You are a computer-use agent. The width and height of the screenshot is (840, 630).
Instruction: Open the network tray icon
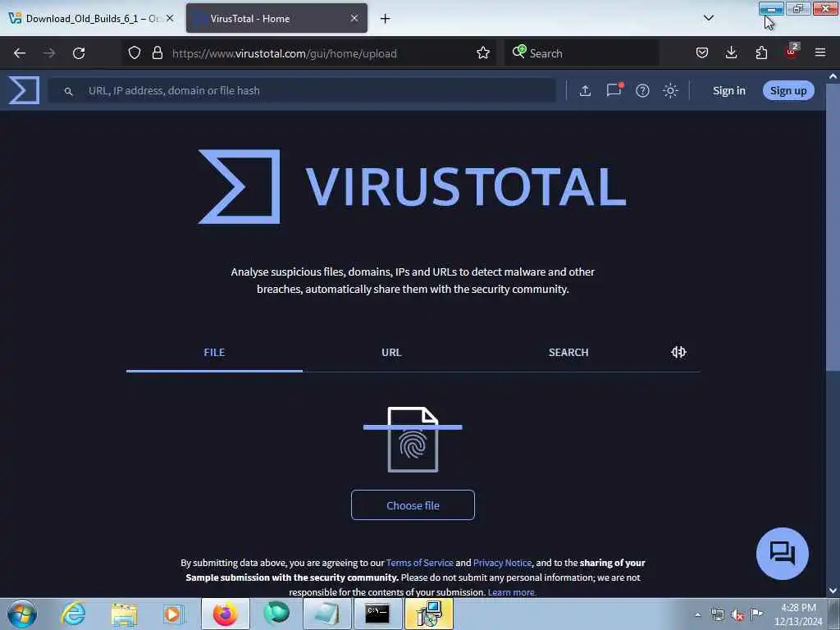(717, 614)
